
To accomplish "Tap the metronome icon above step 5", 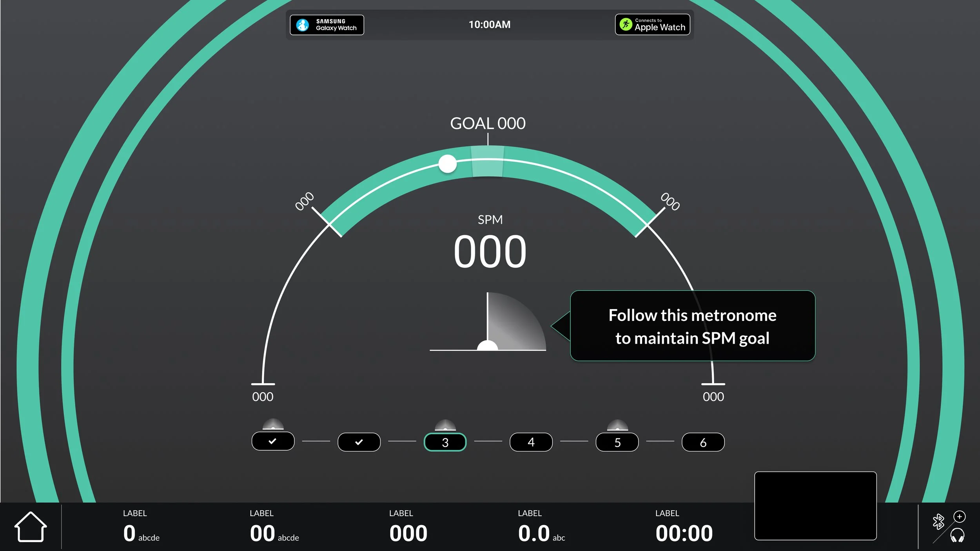I will (x=617, y=425).
